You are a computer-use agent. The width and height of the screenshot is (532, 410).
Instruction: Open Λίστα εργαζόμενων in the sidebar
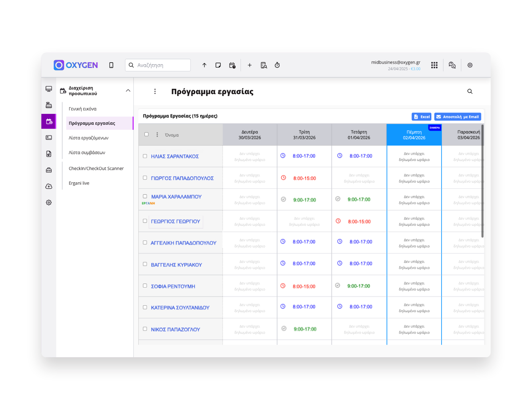[89, 138]
